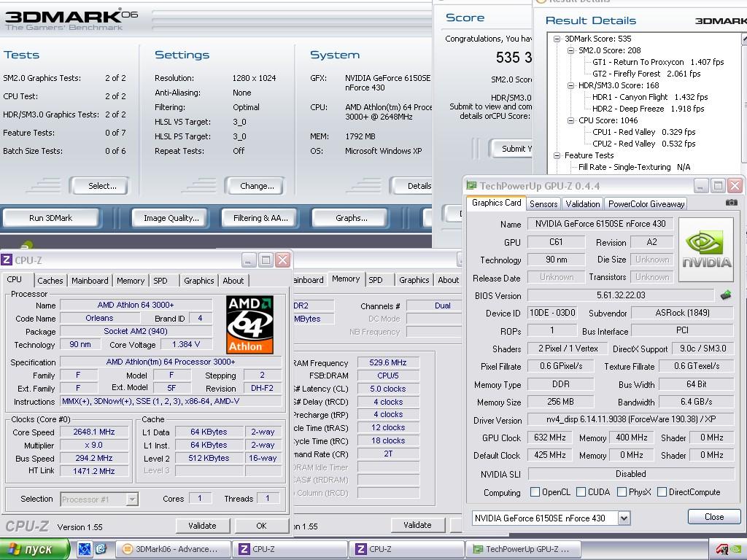Enable the PhysX checkbox
Image resolution: width=747 pixels, height=560 pixels.
[622, 492]
